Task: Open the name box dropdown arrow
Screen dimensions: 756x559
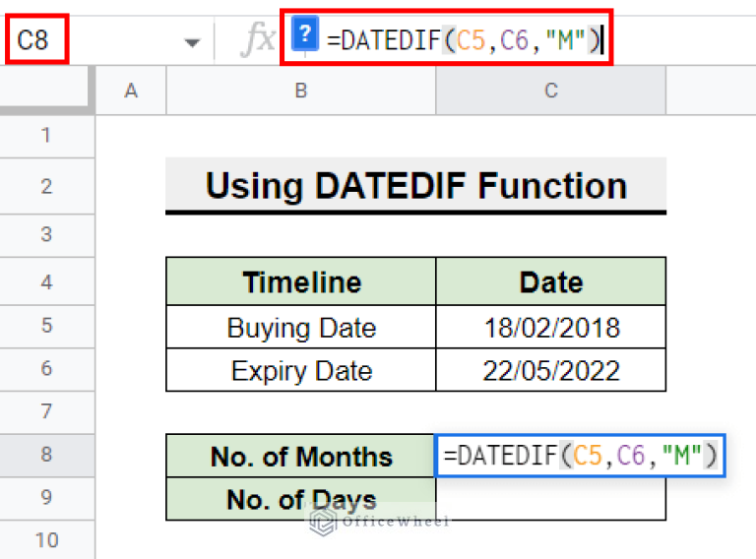Action: [192, 43]
